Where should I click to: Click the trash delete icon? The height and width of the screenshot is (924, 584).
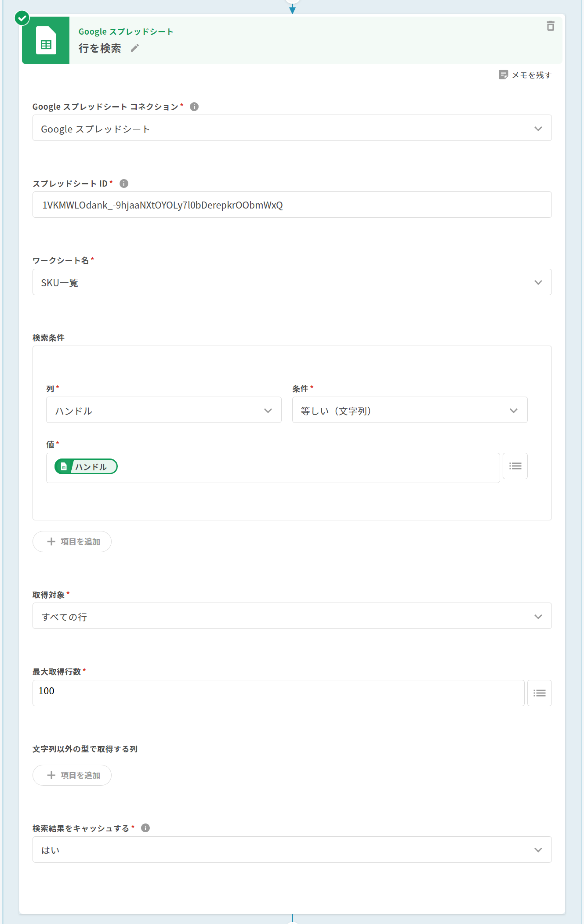pos(550,26)
